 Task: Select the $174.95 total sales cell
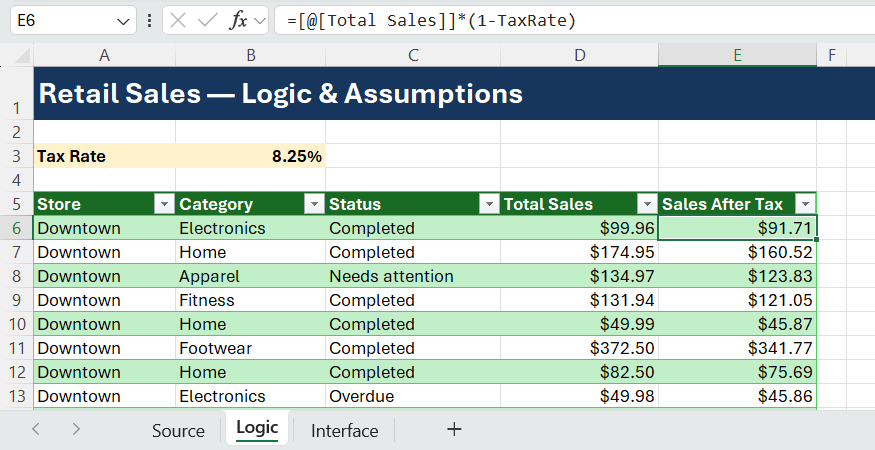tap(580, 252)
